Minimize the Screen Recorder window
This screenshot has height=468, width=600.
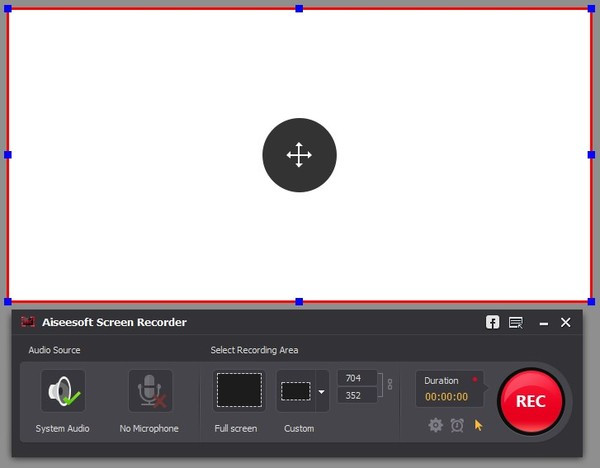click(544, 323)
